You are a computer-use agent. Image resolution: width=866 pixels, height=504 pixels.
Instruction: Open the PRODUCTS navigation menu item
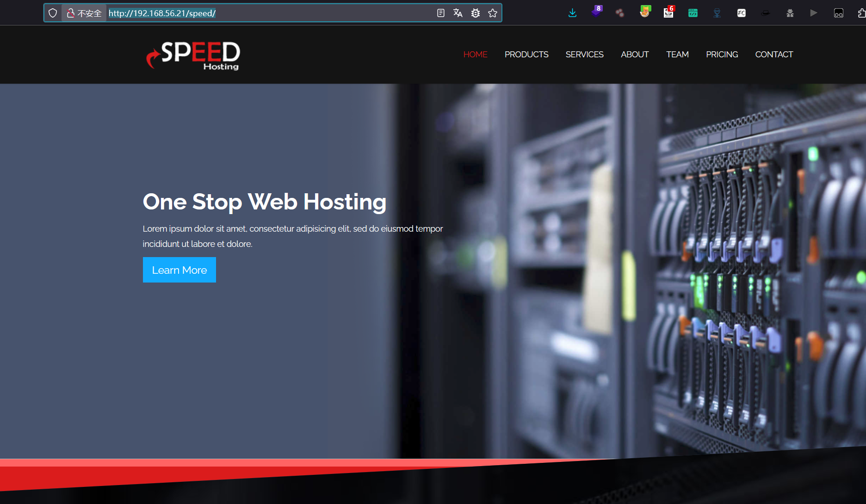click(x=526, y=55)
